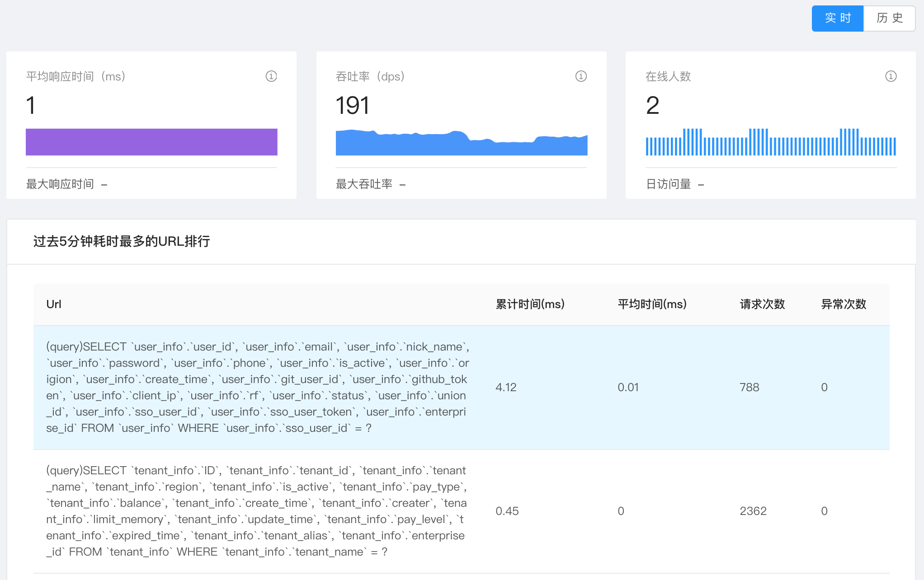Viewport: 924px width, 580px height.
Task: Click the 过去5分钟耗时最多的URL排行 title
Action: click(122, 242)
